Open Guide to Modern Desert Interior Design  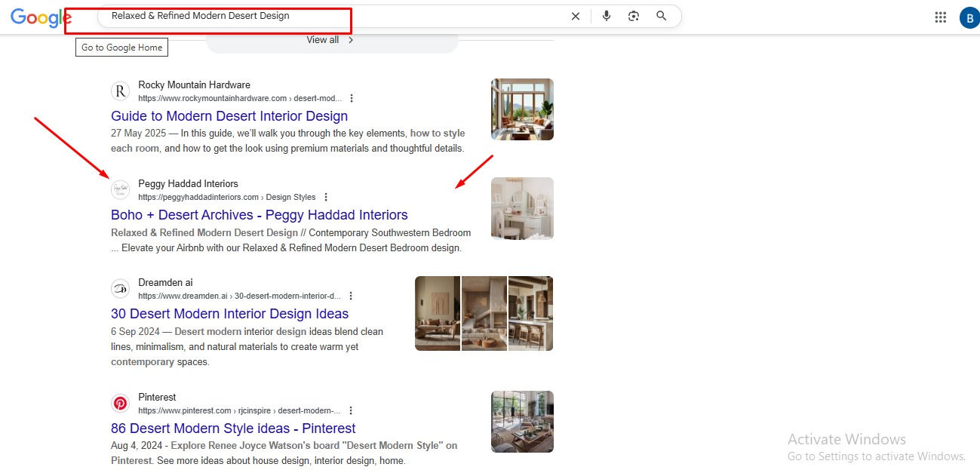click(229, 116)
